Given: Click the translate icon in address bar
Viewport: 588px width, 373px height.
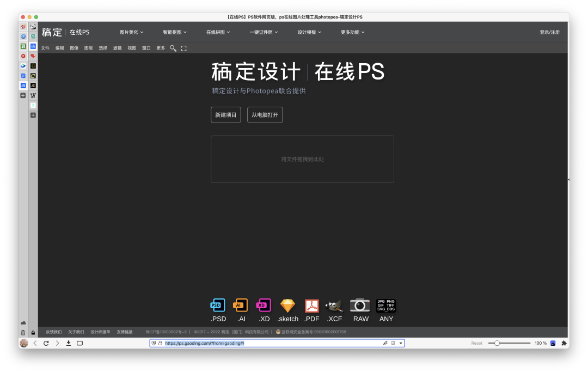Looking at the screenshot, I should coord(385,343).
